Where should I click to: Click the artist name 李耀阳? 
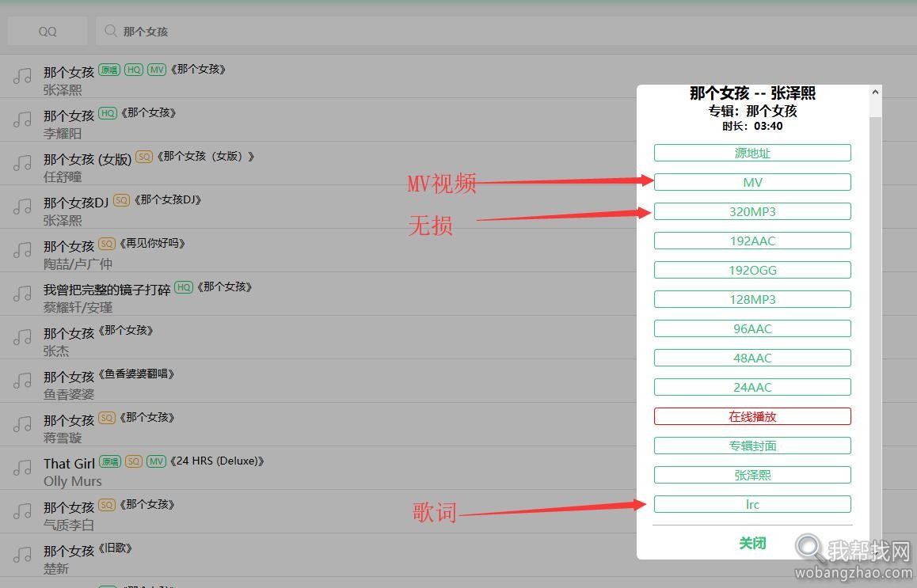coord(63,133)
